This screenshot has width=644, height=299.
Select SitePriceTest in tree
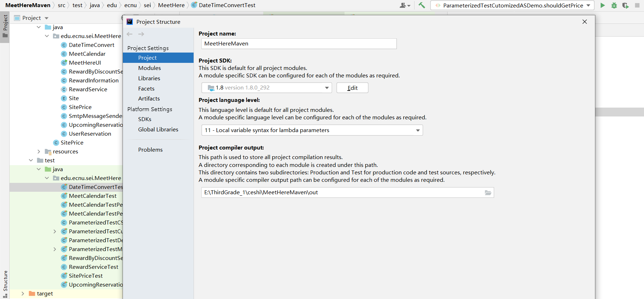point(86,276)
